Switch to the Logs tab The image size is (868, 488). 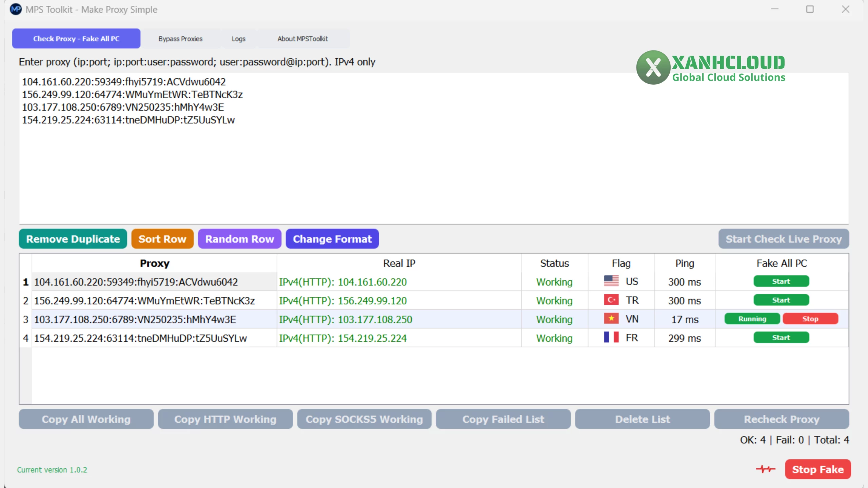tap(238, 39)
